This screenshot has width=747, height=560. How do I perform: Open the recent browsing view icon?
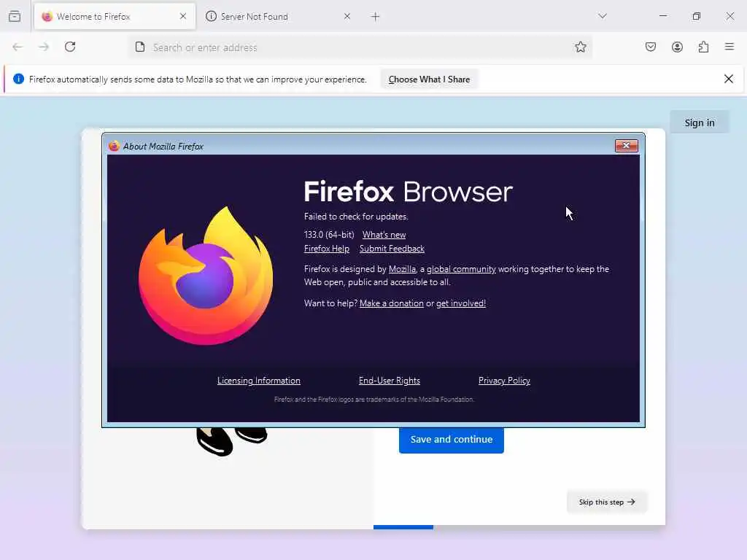click(15, 16)
